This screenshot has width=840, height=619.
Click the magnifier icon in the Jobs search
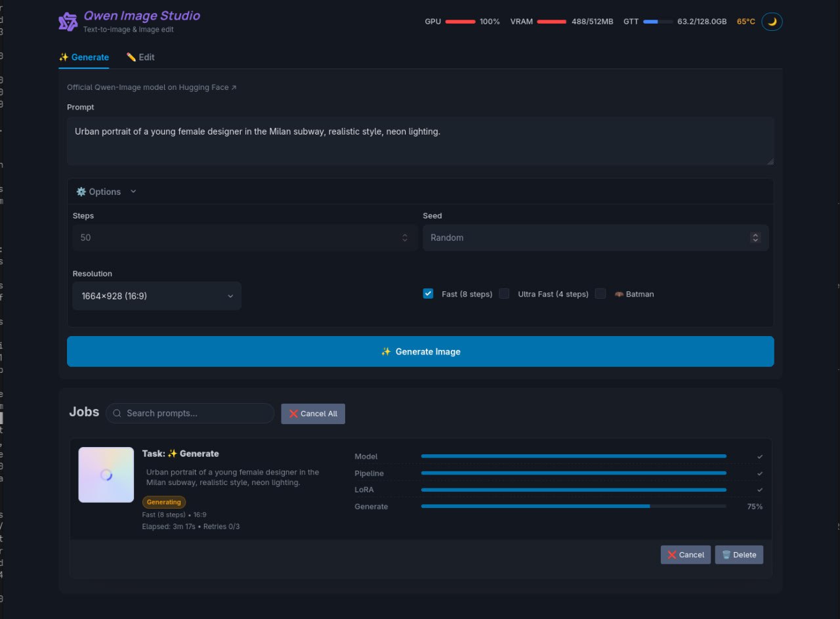117,414
